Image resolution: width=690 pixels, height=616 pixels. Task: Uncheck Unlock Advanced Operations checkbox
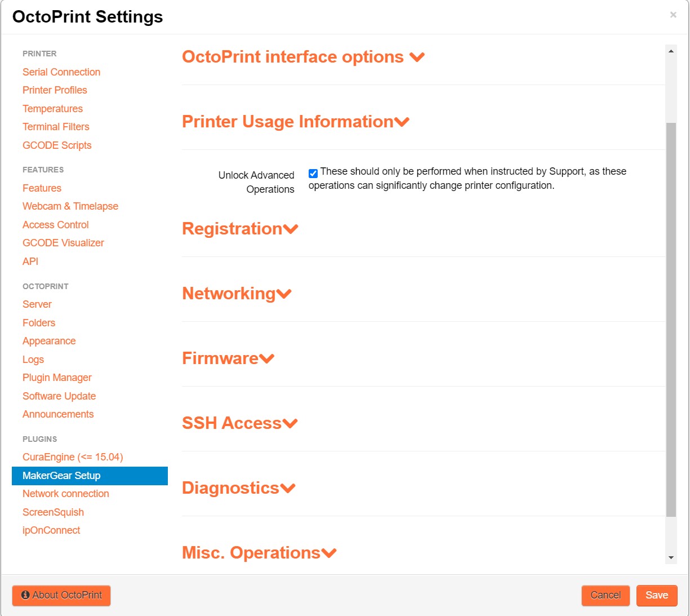pyautogui.click(x=313, y=173)
